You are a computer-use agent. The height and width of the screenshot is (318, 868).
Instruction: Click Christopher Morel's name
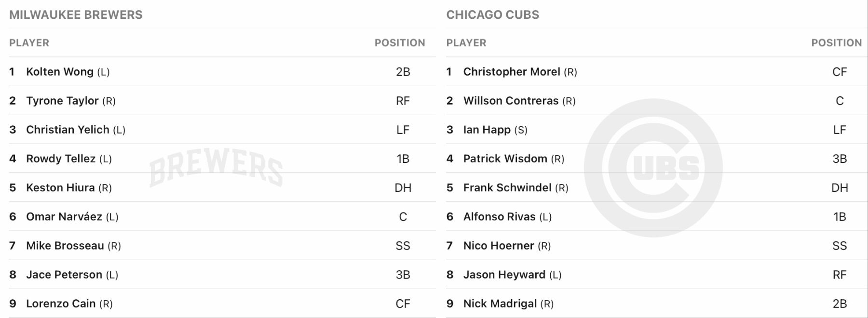click(511, 72)
